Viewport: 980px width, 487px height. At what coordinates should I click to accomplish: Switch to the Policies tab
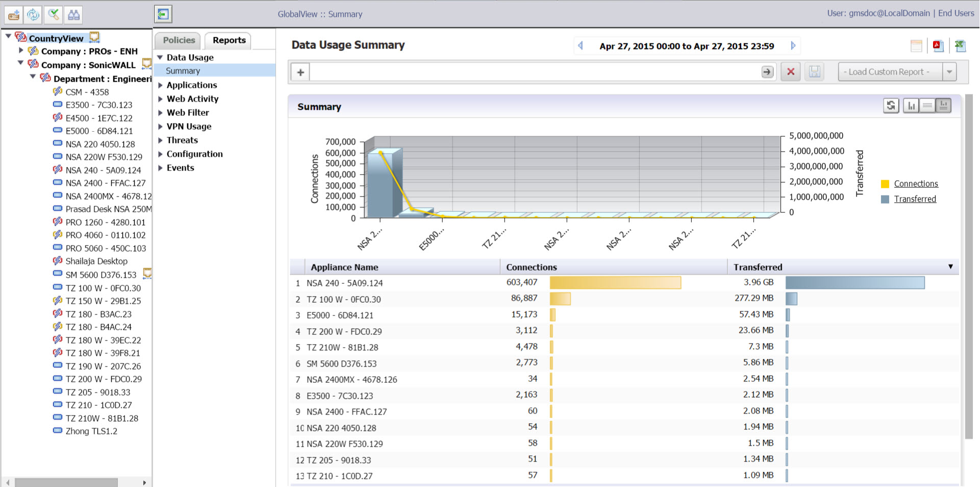[179, 40]
